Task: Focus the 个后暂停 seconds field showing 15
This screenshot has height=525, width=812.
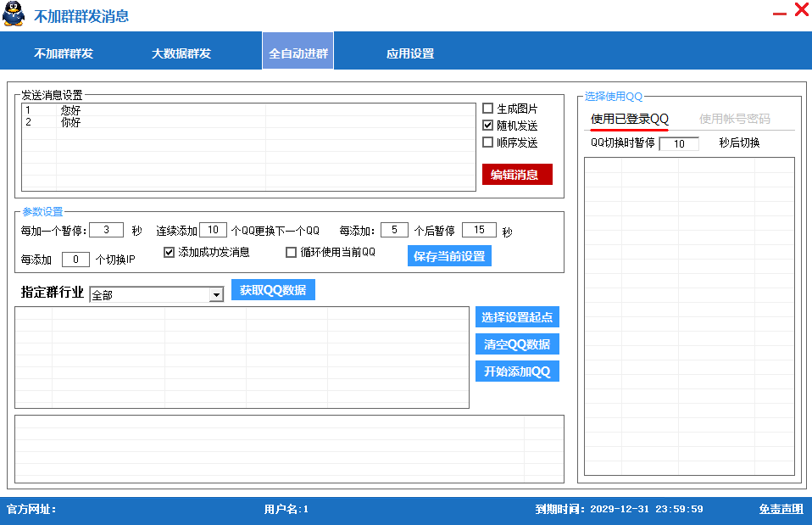Action: point(479,230)
